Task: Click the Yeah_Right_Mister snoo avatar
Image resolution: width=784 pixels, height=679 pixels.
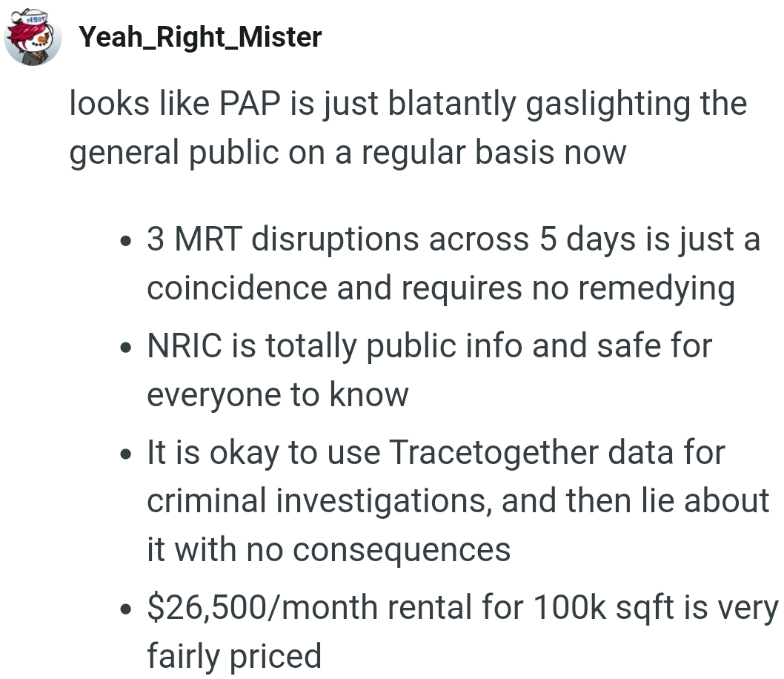Action: 32,37
